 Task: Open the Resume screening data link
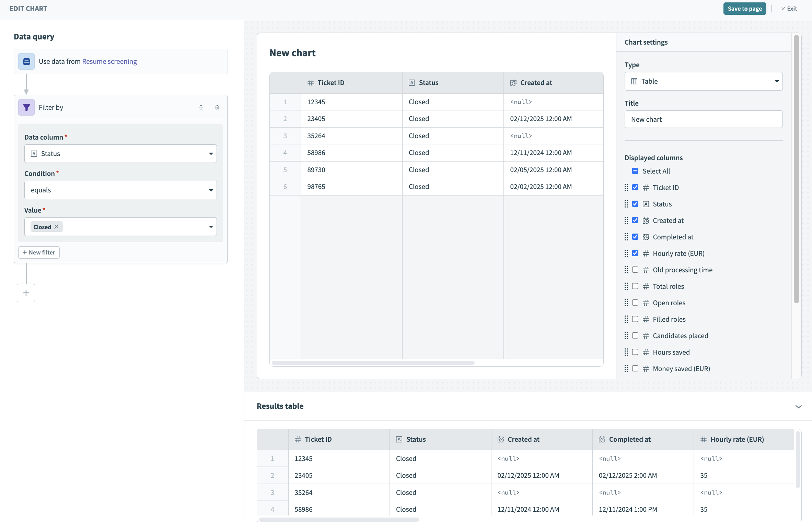tap(109, 61)
